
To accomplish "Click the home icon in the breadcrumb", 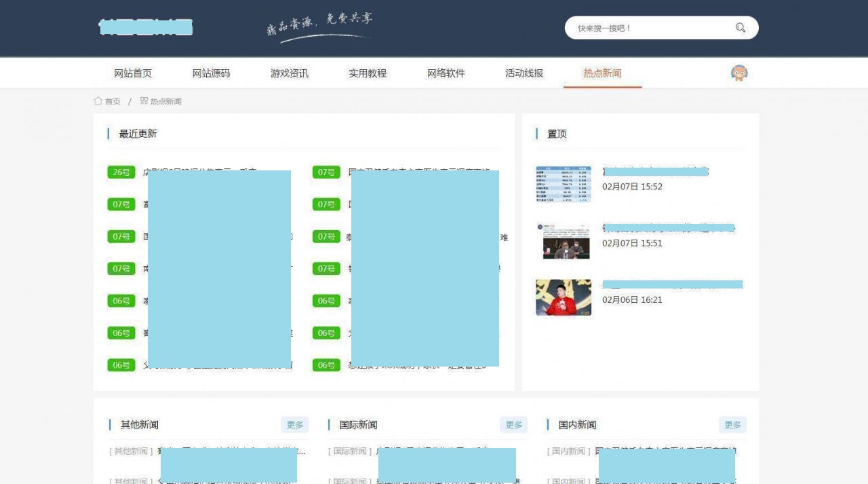I will tap(98, 100).
